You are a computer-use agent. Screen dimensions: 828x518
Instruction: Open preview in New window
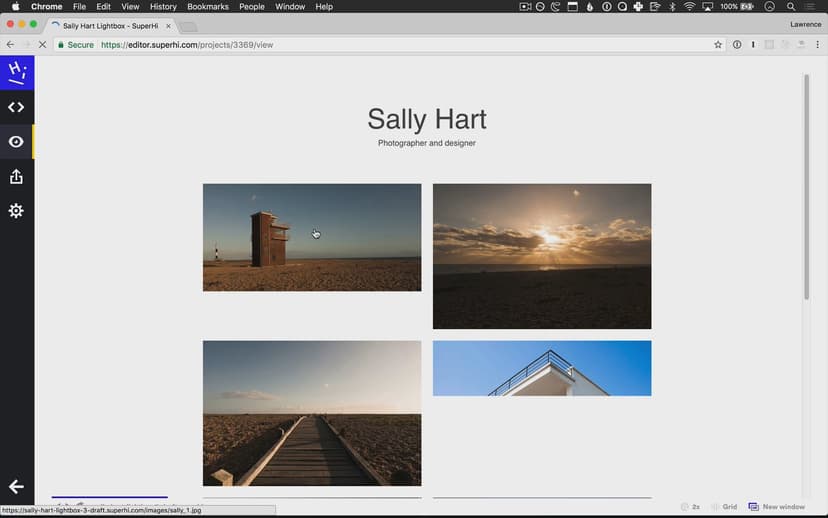pos(777,507)
